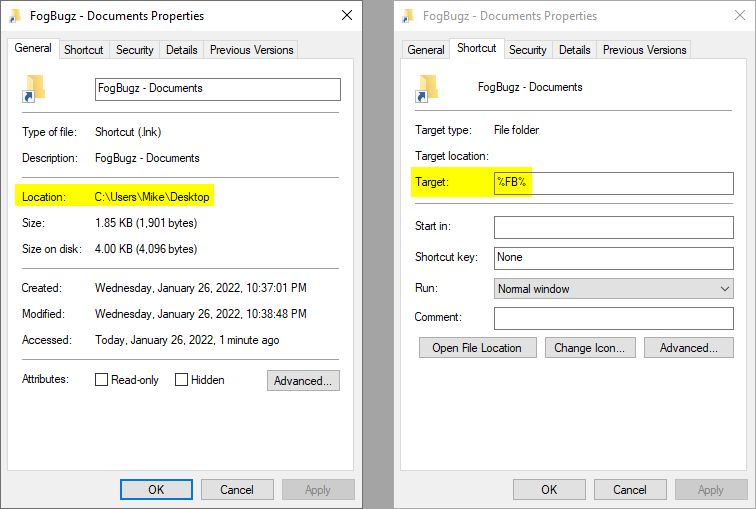Click the title bar folder icon of the right Properties window

click(x=408, y=16)
